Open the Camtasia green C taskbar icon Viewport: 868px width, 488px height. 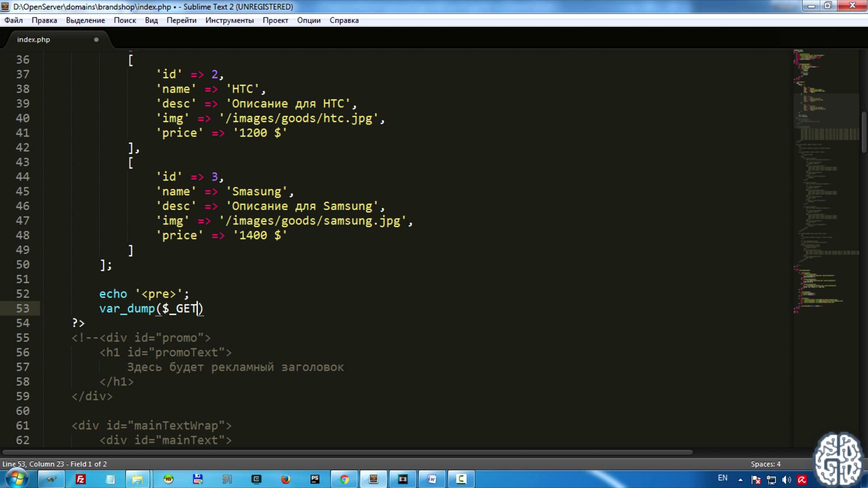pos(461,479)
